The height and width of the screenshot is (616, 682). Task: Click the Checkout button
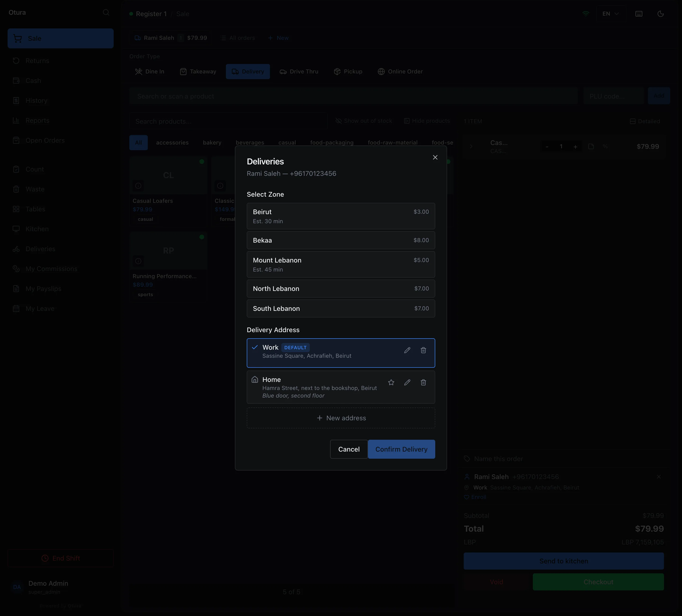pyautogui.click(x=598, y=582)
